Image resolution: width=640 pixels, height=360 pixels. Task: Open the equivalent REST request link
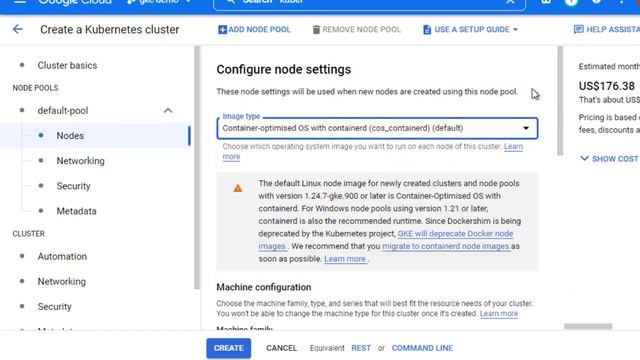click(361, 348)
